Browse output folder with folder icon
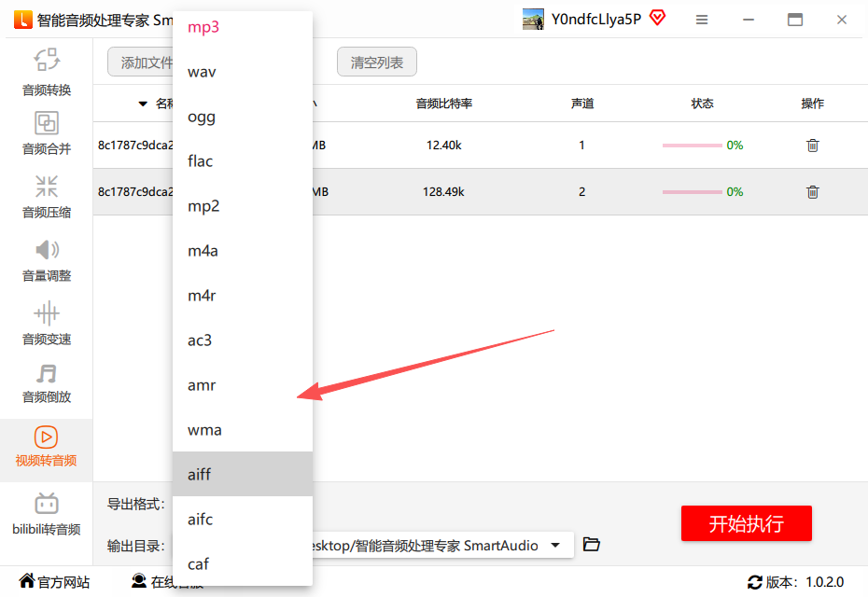 (x=591, y=545)
